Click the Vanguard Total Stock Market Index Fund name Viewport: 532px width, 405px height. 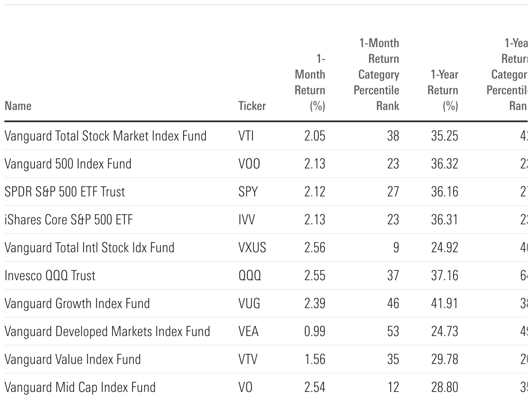105,136
